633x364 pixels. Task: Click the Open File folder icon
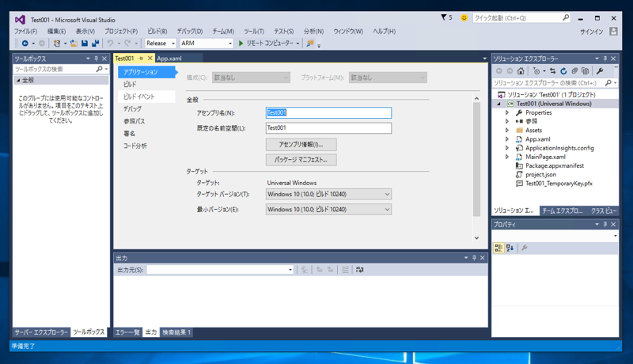(74, 44)
